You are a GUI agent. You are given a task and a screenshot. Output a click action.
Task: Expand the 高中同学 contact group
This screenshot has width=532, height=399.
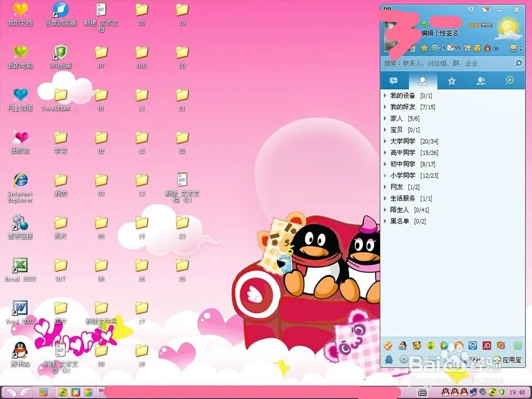pos(402,153)
